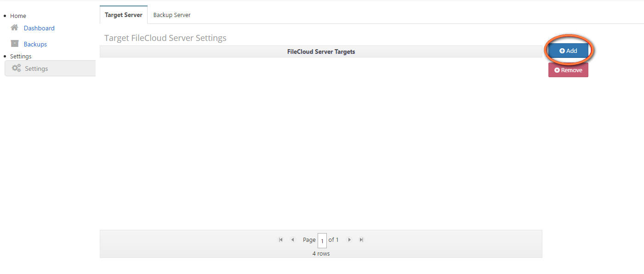Click the Backups archive box icon
This screenshot has width=644, height=274.
pyautogui.click(x=14, y=44)
